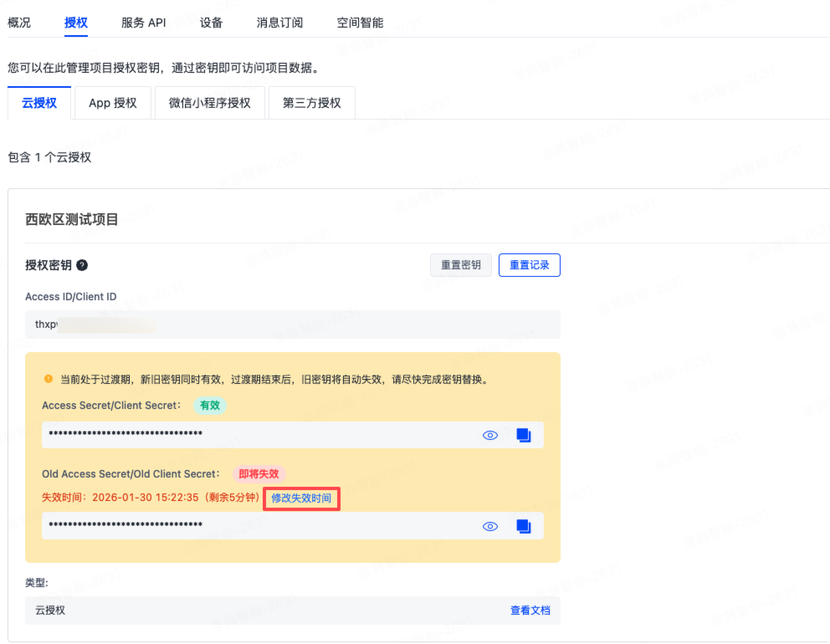Select the App 授权 sub-tab
The height and width of the screenshot is (644, 830).
coord(112,102)
